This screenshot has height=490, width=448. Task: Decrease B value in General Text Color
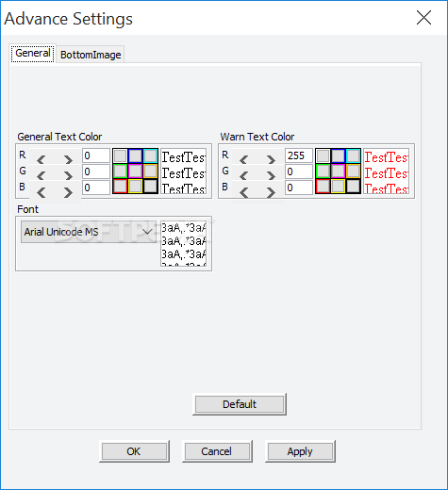[x=41, y=192]
